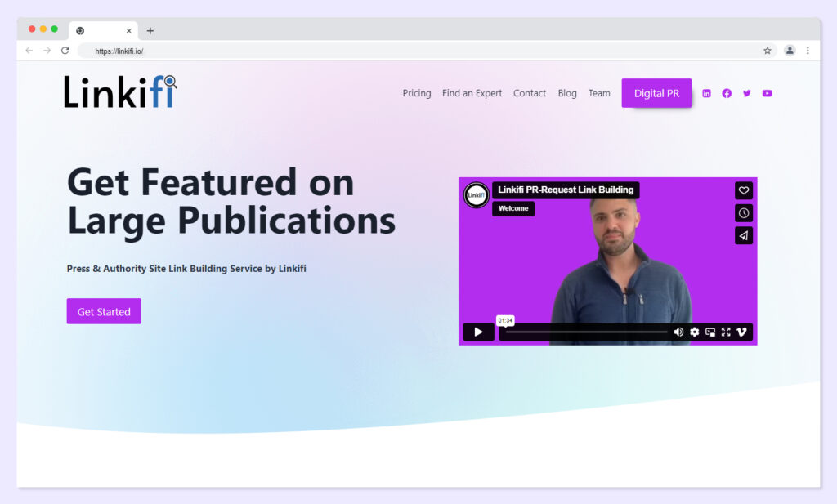Screen dimensions: 837x504
Task: Enable picture-in-picture mode for video
Action: click(x=710, y=332)
